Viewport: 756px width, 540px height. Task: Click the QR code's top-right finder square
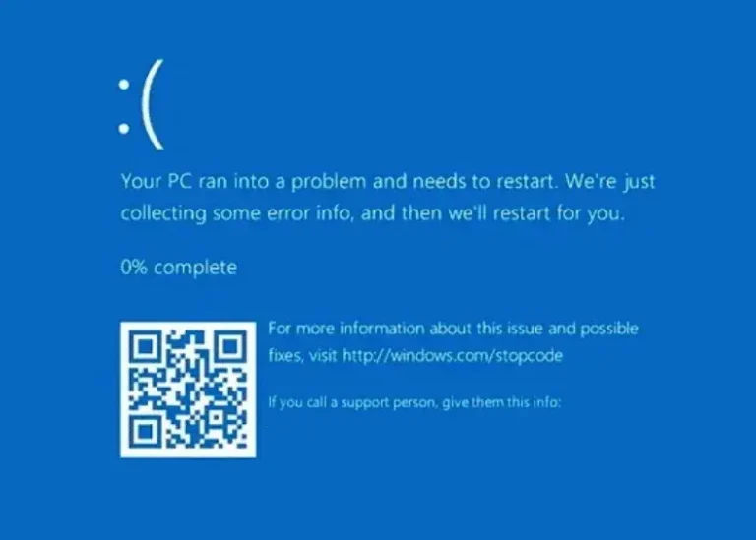pos(232,345)
